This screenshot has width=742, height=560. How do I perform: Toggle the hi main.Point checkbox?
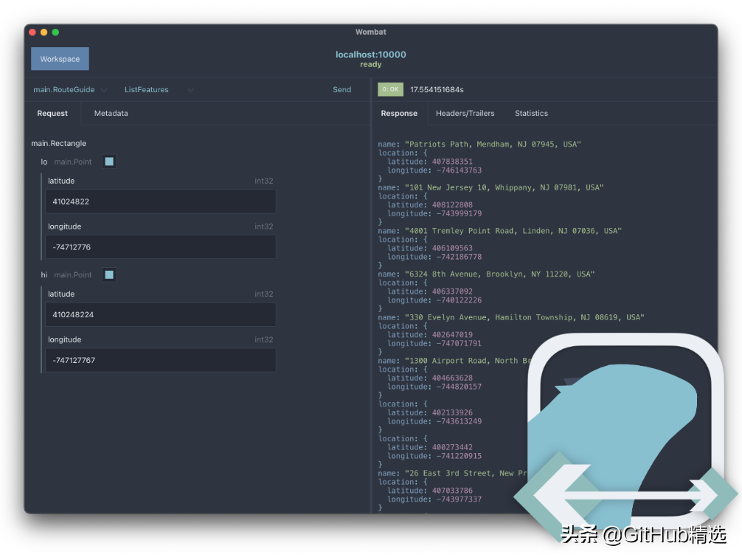(109, 274)
